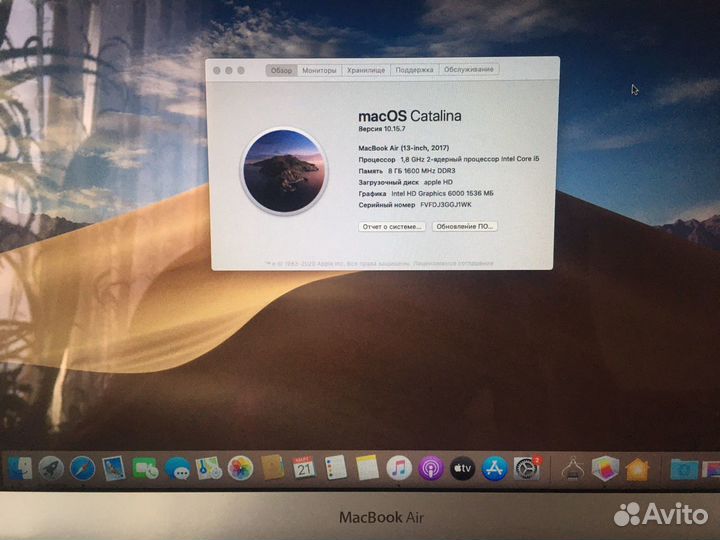Open Podcasts from the dock

(431, 468)
